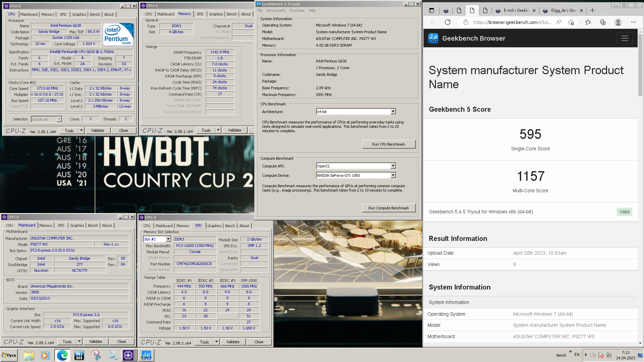
Task: Close the E-mil's Geekbench browser tab
Action: tap(534, 10)
